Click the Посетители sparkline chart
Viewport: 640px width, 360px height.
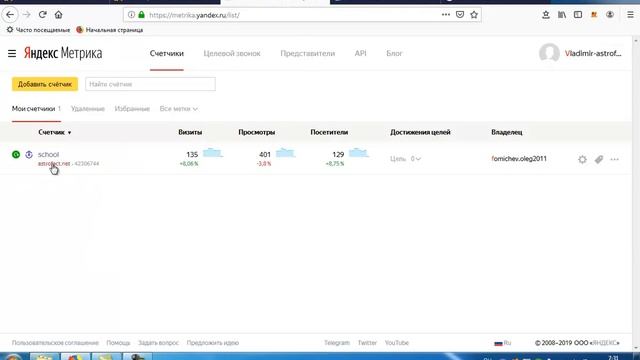pyautogui.click(x=359, y=153)
